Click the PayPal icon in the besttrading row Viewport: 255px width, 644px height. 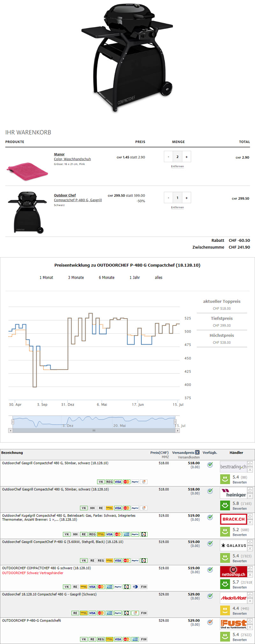[x=135, y=482]
